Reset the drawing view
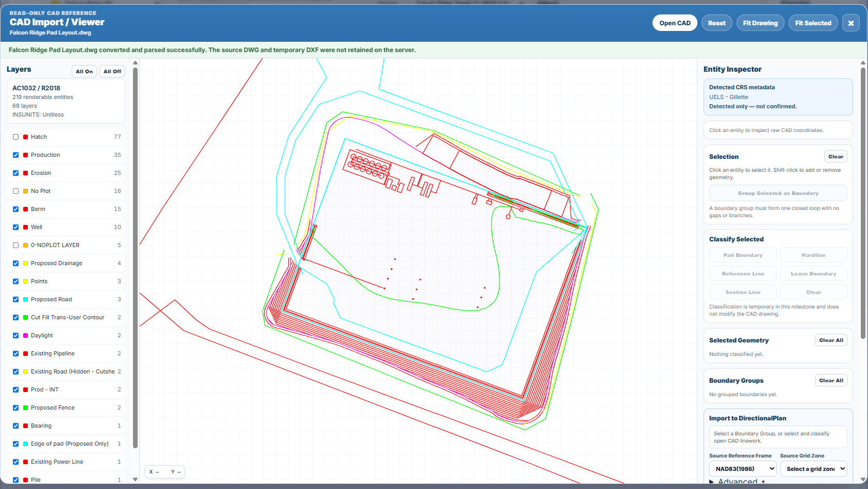Viewport: 868px width, 489px height. click(x=716, y=23)
